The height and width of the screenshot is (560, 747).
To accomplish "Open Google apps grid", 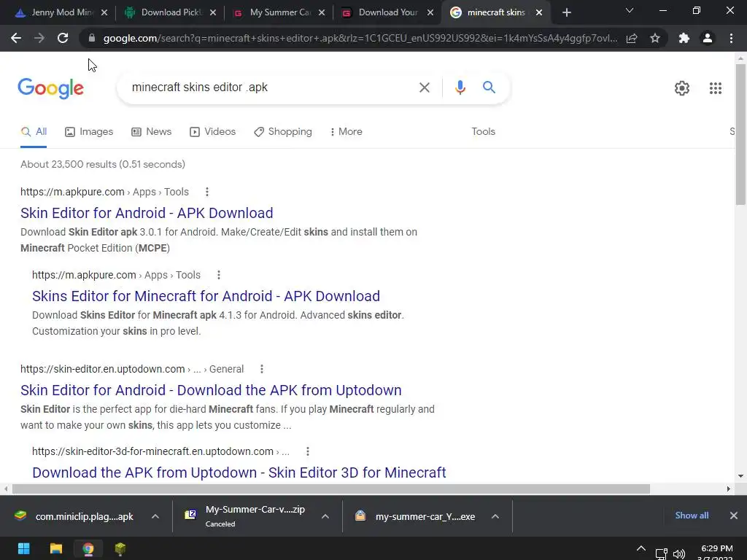I will pos(715,88).
